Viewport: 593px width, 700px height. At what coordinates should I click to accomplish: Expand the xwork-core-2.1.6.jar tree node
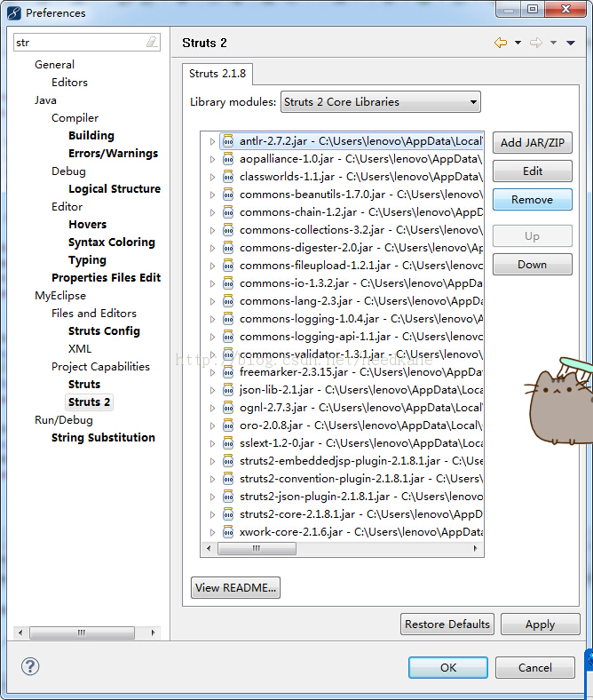pos(212,533)
